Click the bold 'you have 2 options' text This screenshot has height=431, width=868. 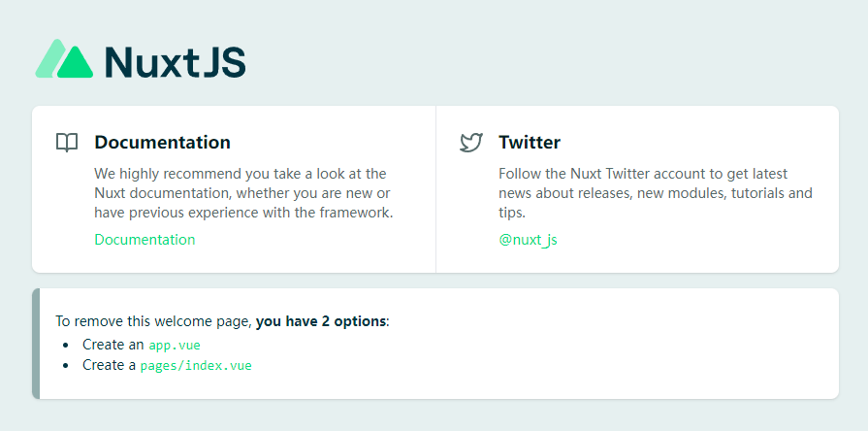[x=321, y=321]
